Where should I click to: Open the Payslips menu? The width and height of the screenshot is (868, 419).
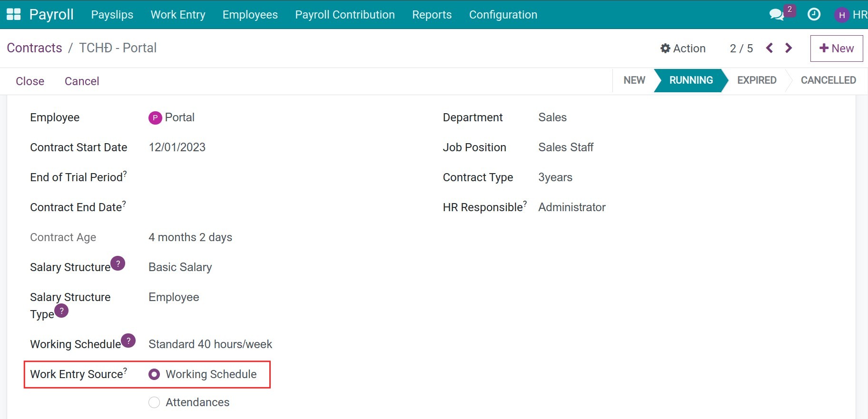tap(112, 15)
